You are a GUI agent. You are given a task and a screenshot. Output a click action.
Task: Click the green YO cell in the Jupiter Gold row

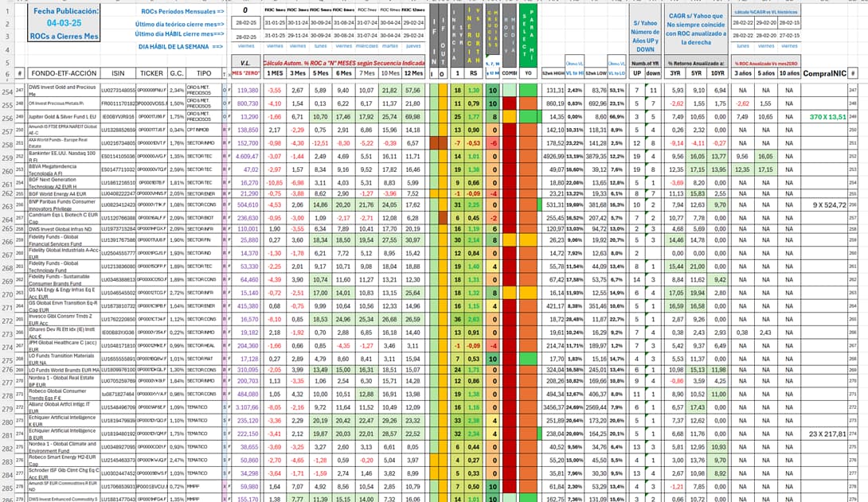click(x=528, y=117)
